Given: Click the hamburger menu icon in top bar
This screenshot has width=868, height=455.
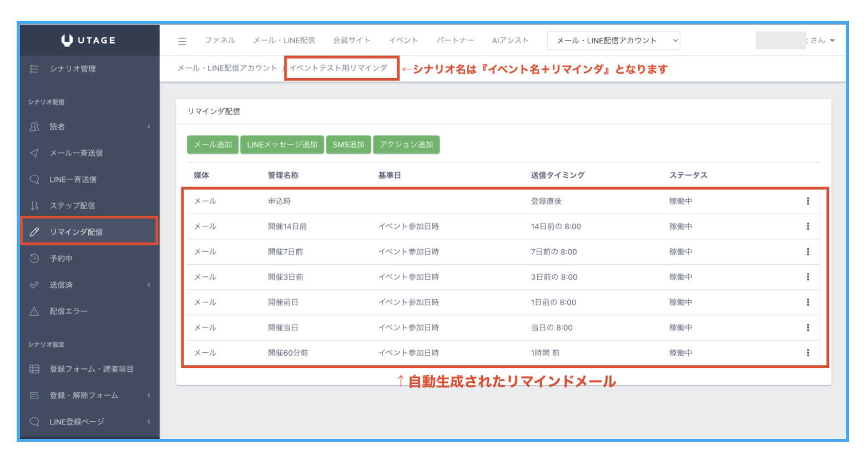Looking at the screenshot, I should (182, 41).
